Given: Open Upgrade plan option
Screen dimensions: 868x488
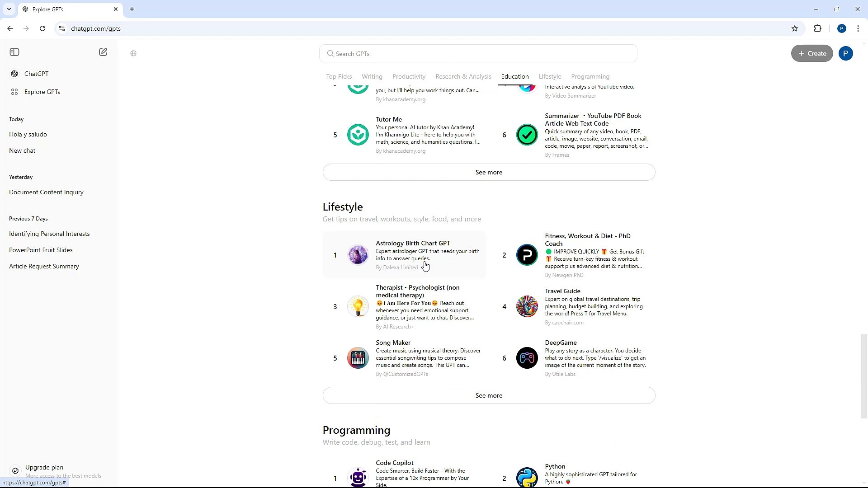Looking at the screenshot, I should tap(44, 467).
